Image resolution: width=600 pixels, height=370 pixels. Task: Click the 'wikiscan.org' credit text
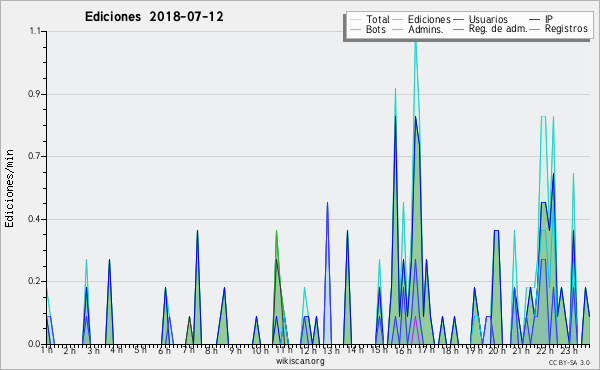300,361
